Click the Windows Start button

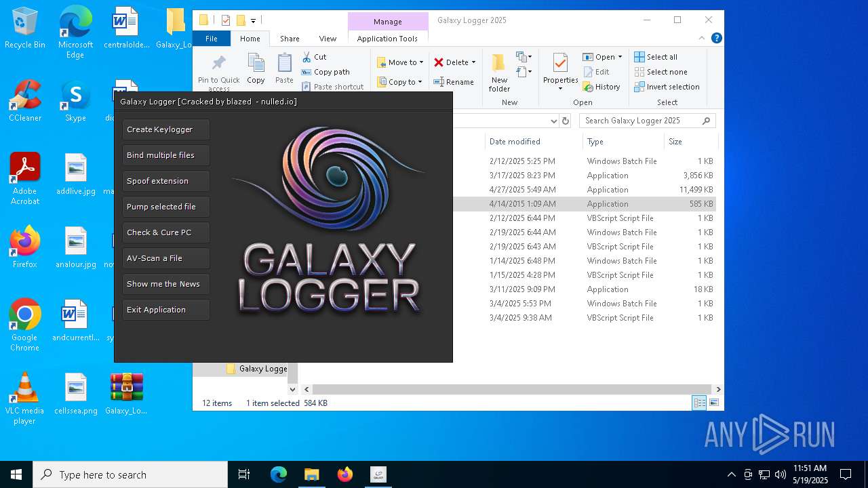pos(16,474)
